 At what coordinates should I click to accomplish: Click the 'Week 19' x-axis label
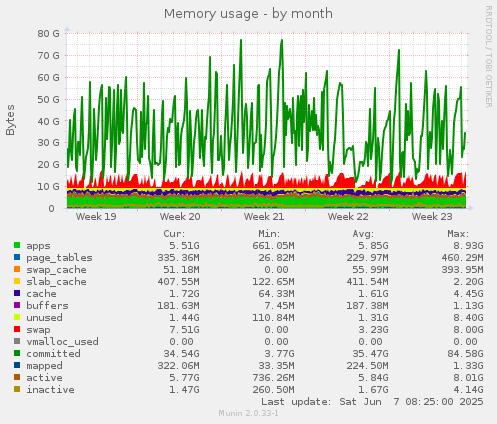[x=96, y=217]
